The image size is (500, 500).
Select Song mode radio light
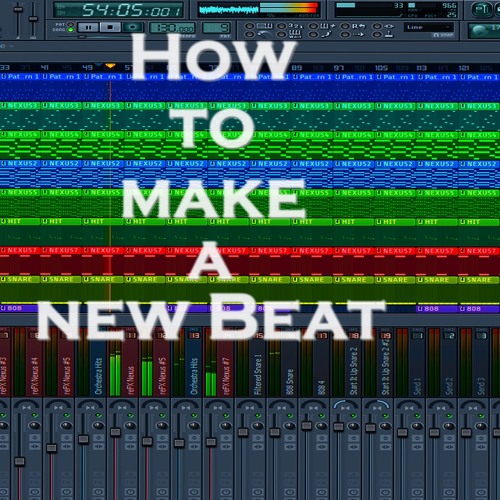point(70,30)
